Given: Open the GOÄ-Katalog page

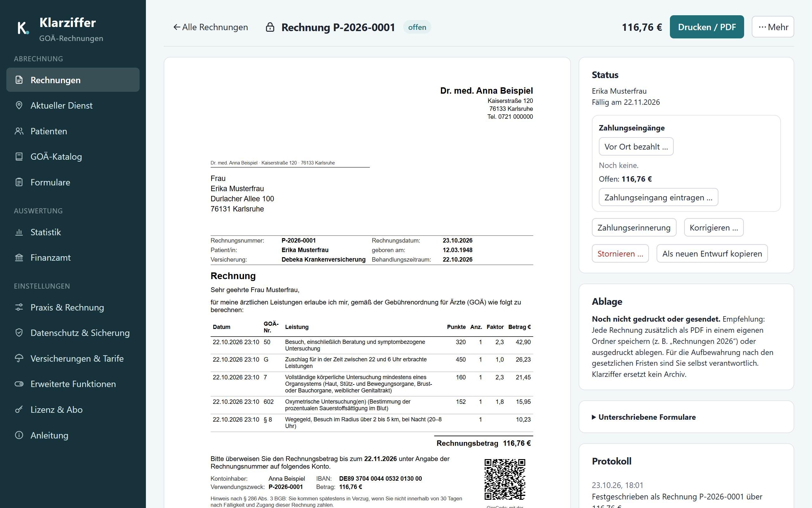Looking at the screenshot, I should coord(73,157).
